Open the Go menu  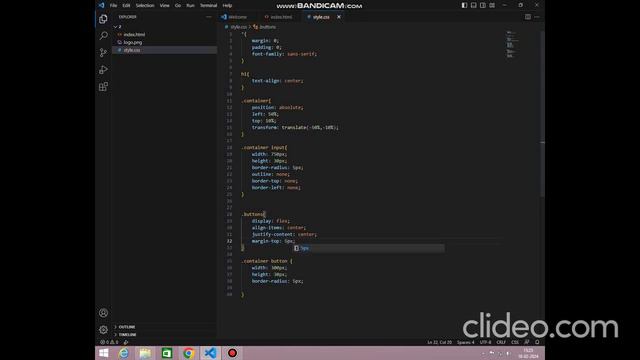click(x=178, y=5)
